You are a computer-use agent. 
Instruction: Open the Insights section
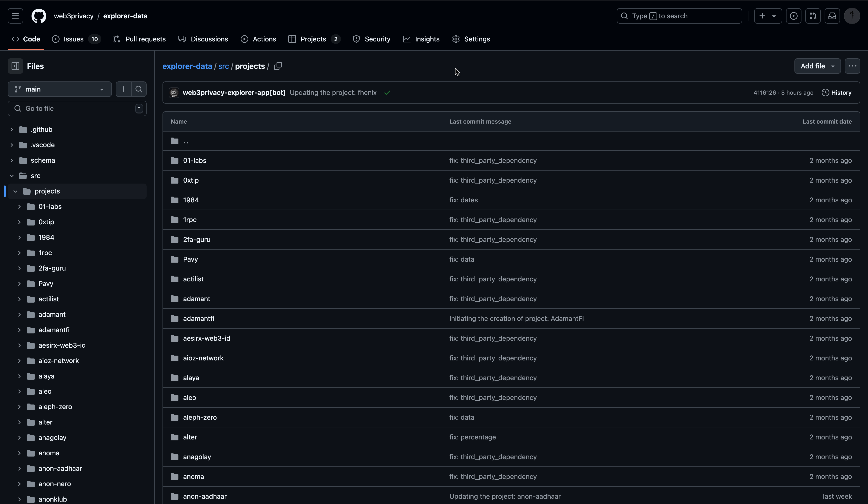tap(427, 39)
